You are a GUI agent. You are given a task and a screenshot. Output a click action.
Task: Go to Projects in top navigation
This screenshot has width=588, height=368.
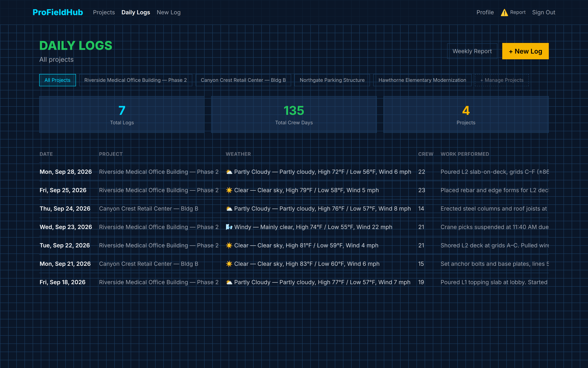(104, 12)
